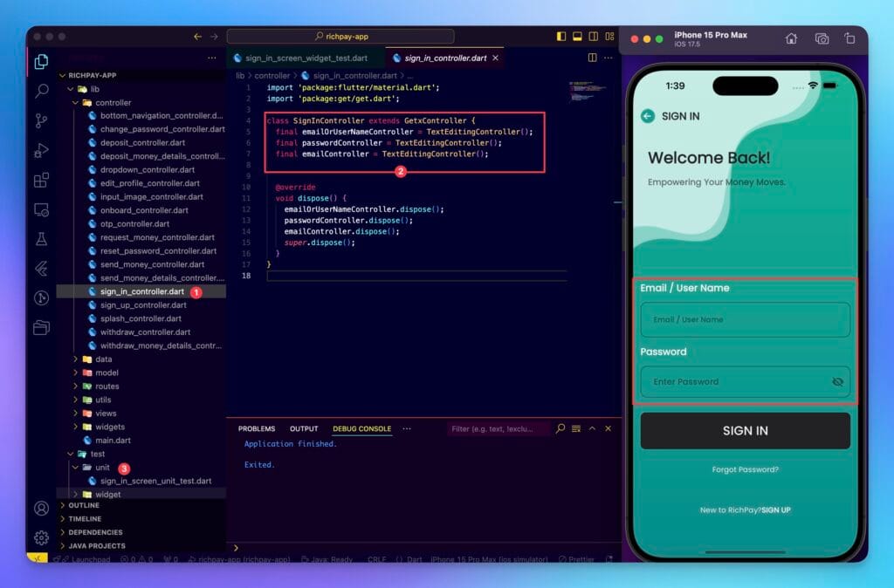
Task: Rotate the simulator device
Action: (849, 38)
